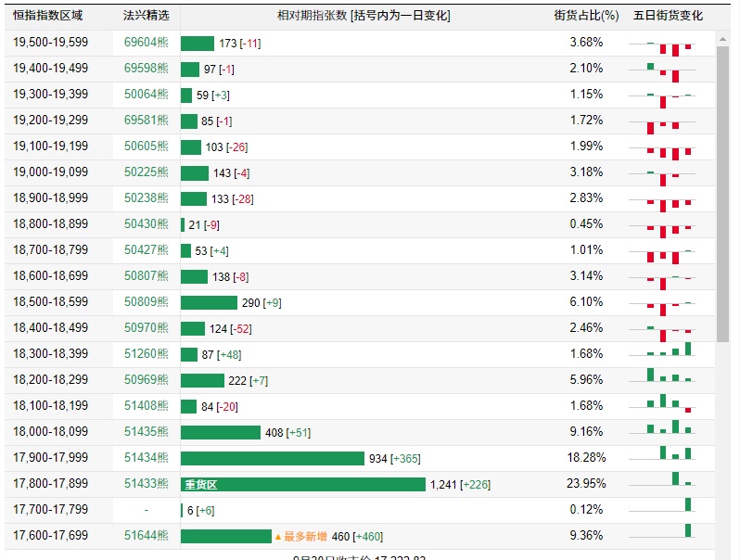
Task: Select index range 17,900-17,999
Action: coord(50,458)
